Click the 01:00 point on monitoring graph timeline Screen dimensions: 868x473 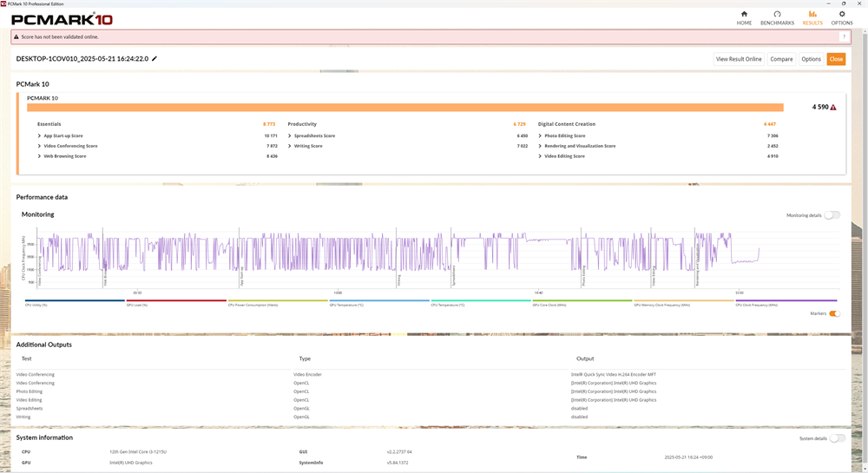coord(338,292)
